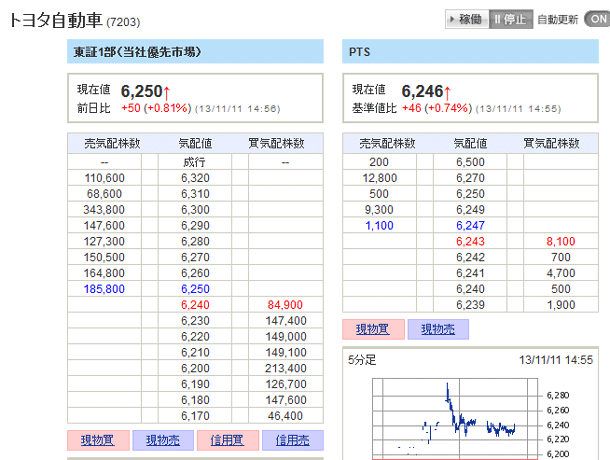Click the 成行 market order cell
The image size is (610, 460).
(195, 162)
